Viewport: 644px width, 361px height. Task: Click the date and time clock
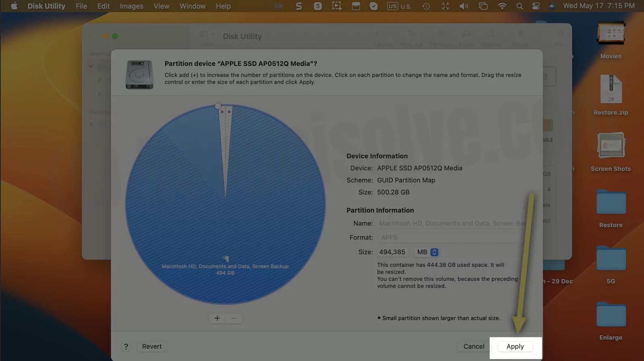(x=599, y=6)
